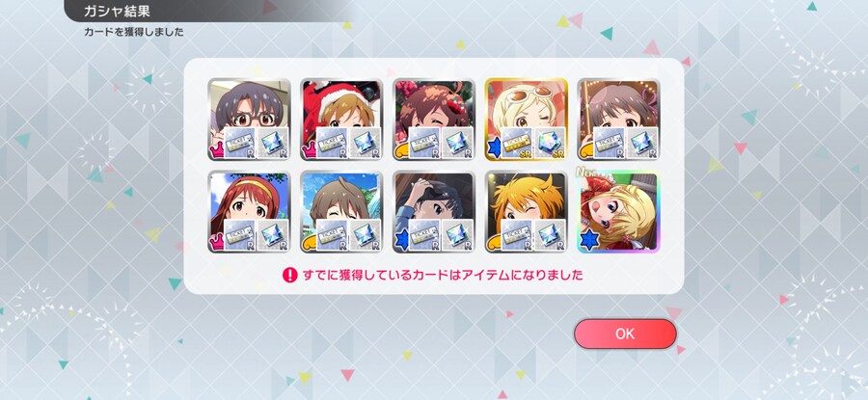Click the SR ticket item icon

click(x=517, y=144)
